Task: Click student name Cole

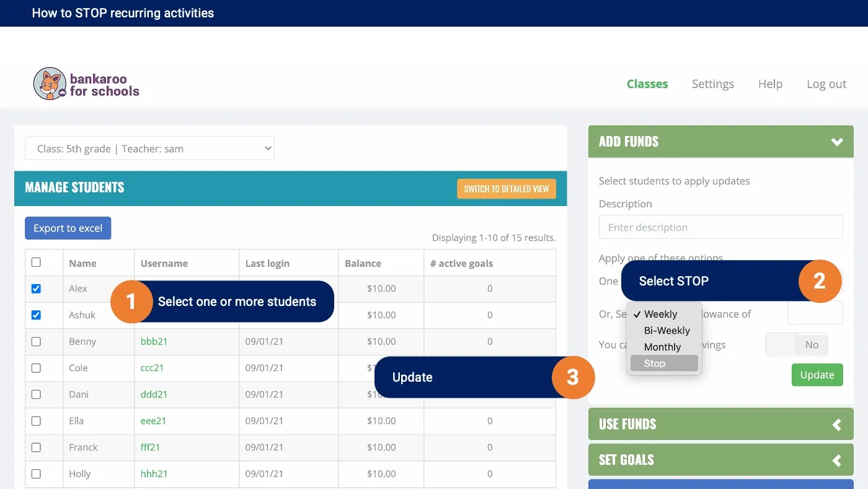Action: pos(78,368)
